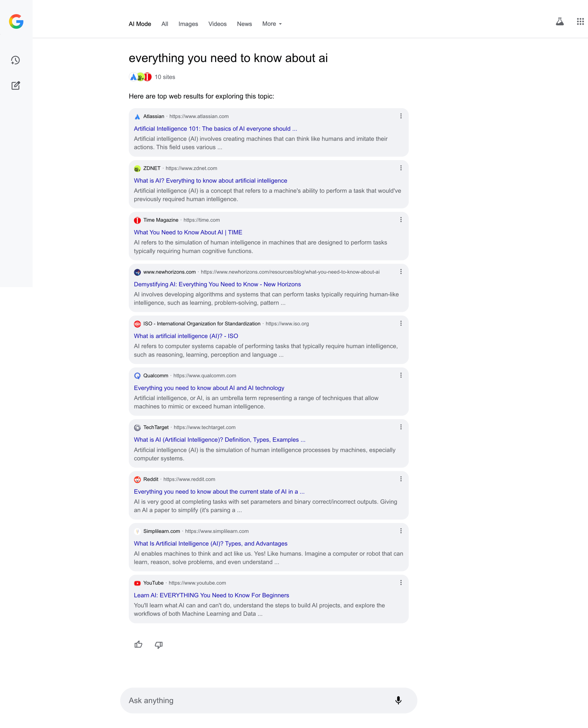Open the More search categories dropdown
This screenshot has width=588, height=728.
pos(272,24)
